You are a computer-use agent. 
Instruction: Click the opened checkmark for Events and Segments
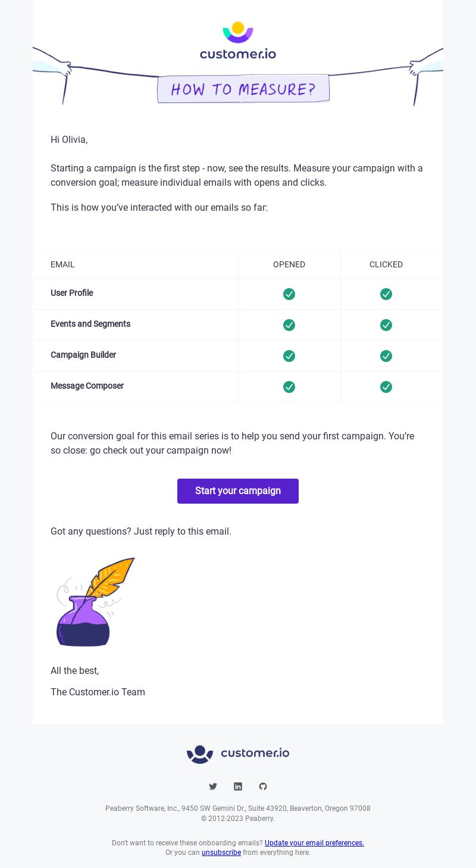tap(289, 325)
